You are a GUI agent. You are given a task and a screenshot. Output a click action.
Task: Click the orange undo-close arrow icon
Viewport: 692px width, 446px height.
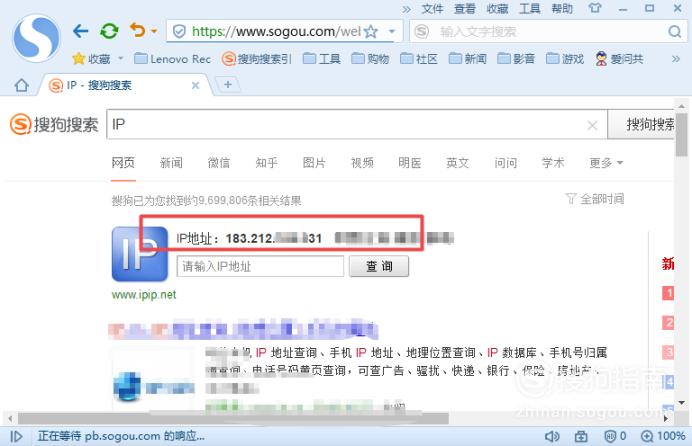tap(138, 30)
